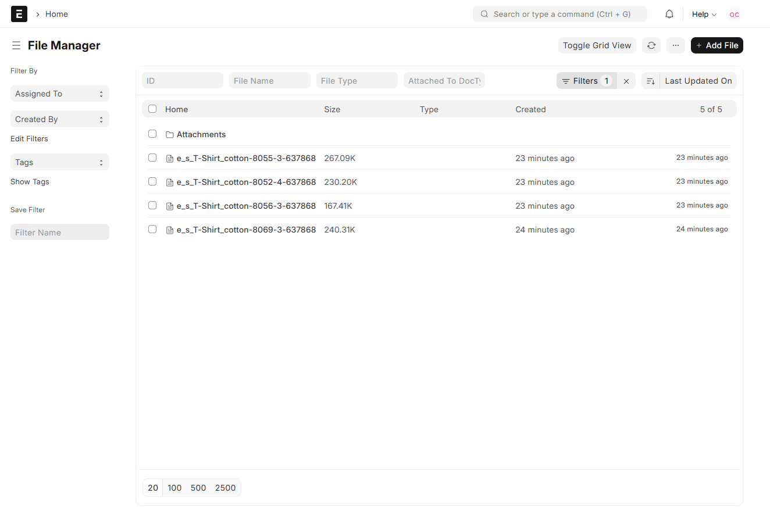Set page size to 2500
Viewport: 770px width, 532px height.
tap(226, 488)
